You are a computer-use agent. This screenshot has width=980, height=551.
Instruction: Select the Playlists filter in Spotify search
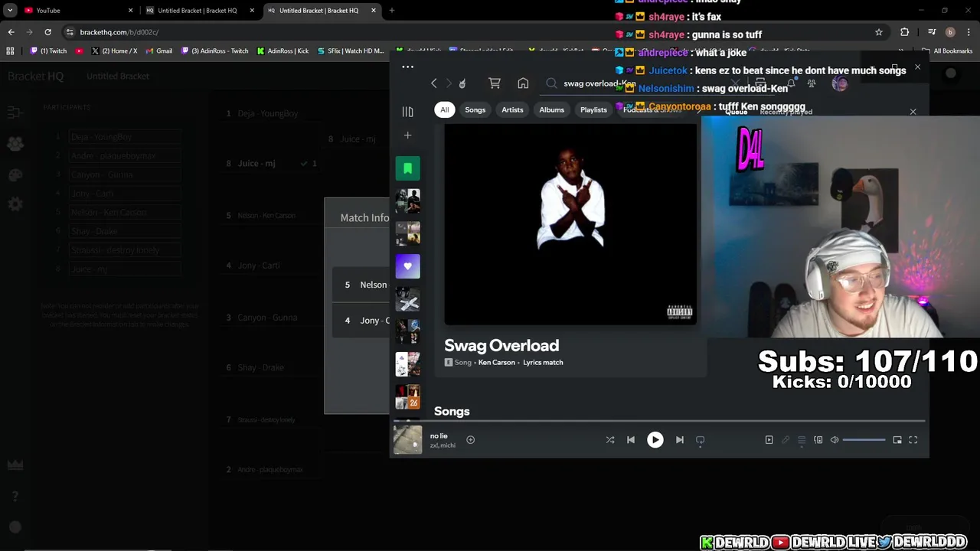[x=593, y=109]
